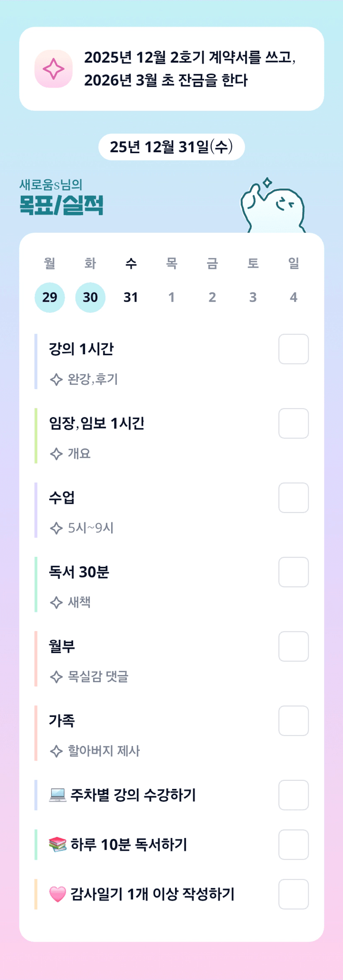Switch to Thursday the 1st
343x980 pixels.
coord(171,297)
